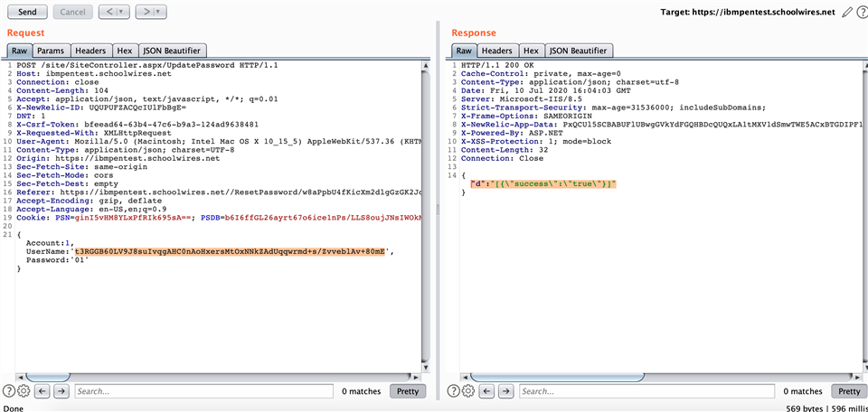Toggle the response Pretty button
Screen dimensions: 868x412
coord(849,391)
